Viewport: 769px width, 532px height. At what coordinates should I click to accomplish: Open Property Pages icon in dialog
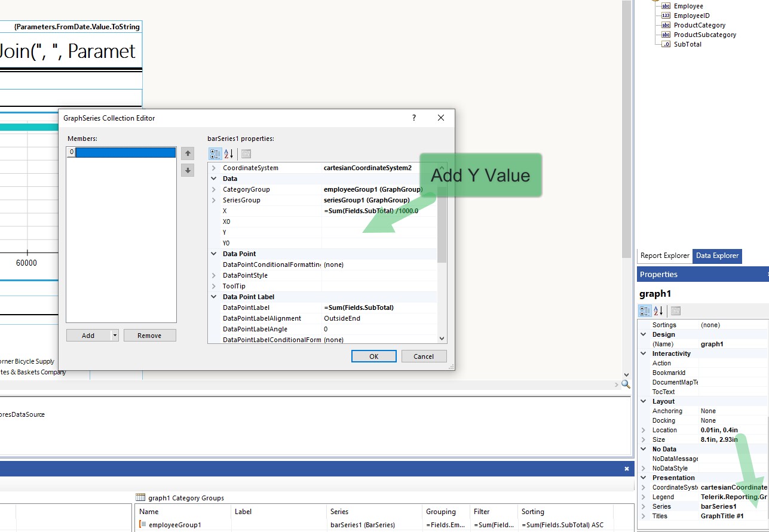(x=246, y=154)
